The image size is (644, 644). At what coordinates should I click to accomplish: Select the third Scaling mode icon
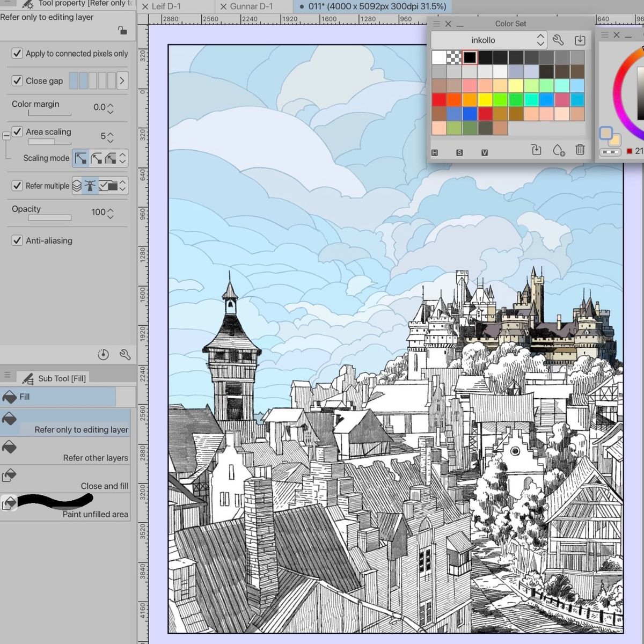tap(110, 158)
